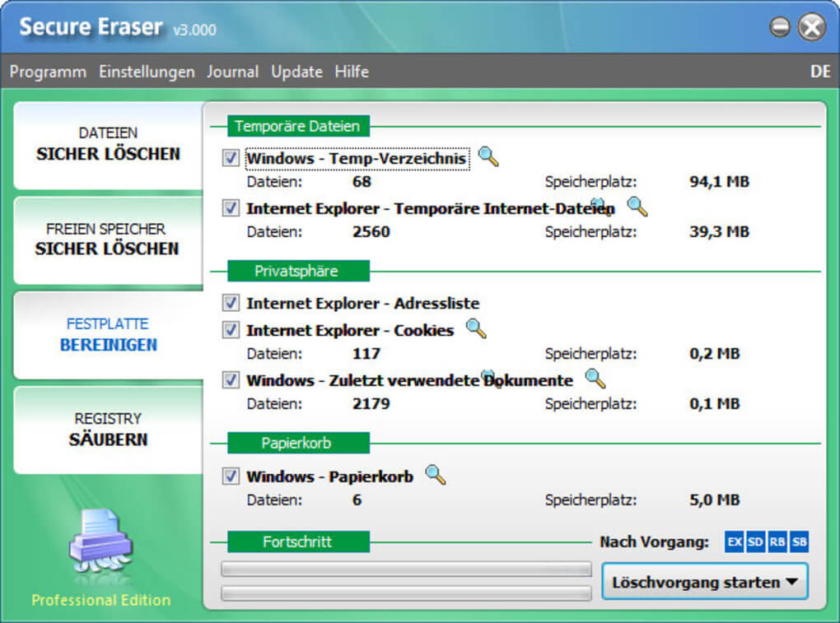Click magnifier for Zuletzt verwendete Dokumente
This screenshot has width=840, height=623.
[x=595, y=379]
